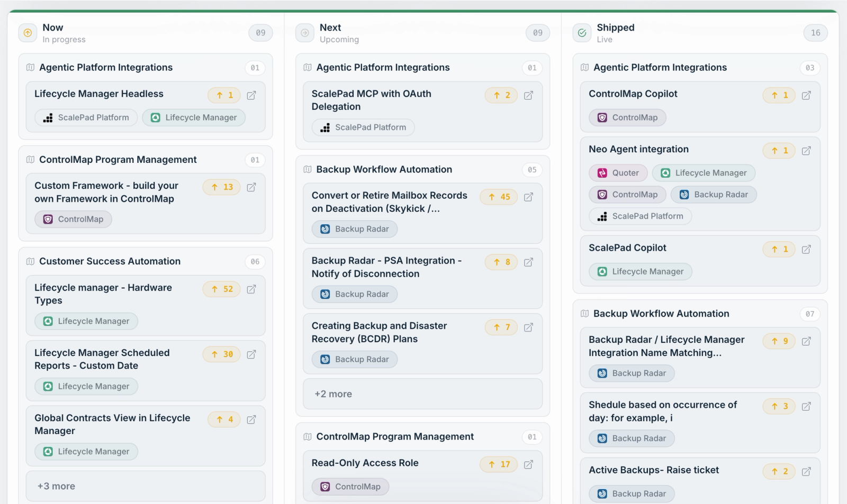Open external link for Scheduled Reports Custom Date
Screen dimensions: 847x504
pos(251,354)
